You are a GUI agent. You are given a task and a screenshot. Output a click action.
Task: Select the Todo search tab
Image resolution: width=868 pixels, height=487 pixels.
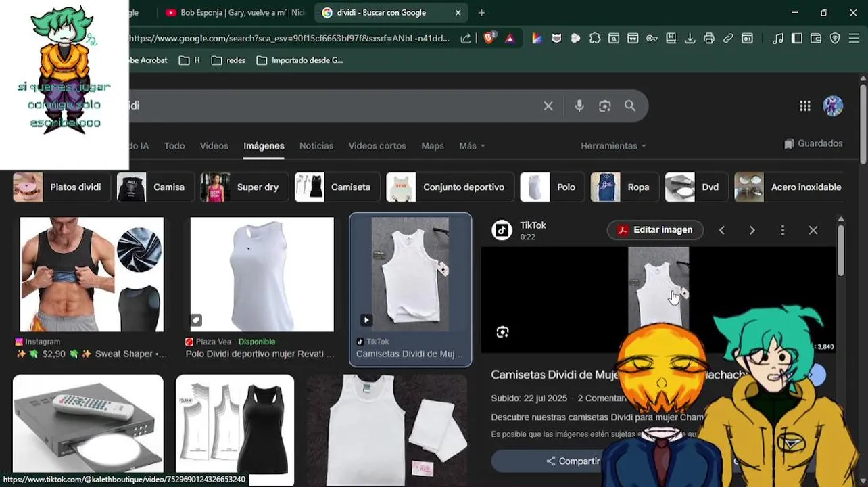174,146
